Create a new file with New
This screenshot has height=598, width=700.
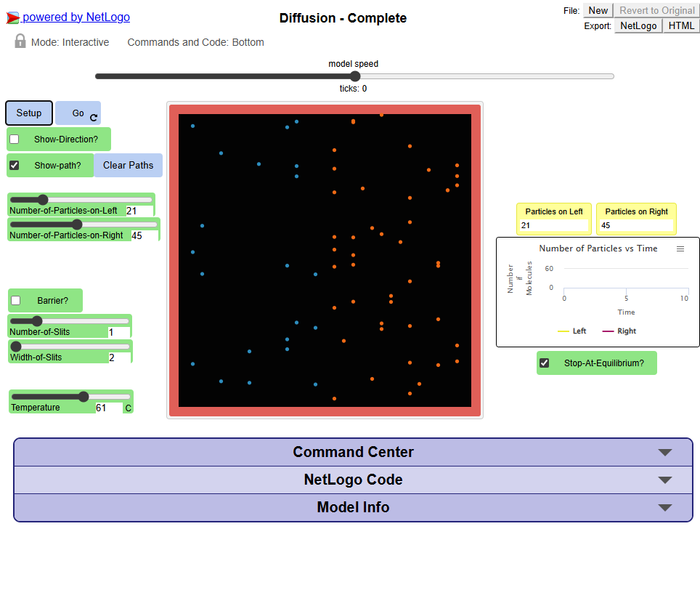point(597,10)
